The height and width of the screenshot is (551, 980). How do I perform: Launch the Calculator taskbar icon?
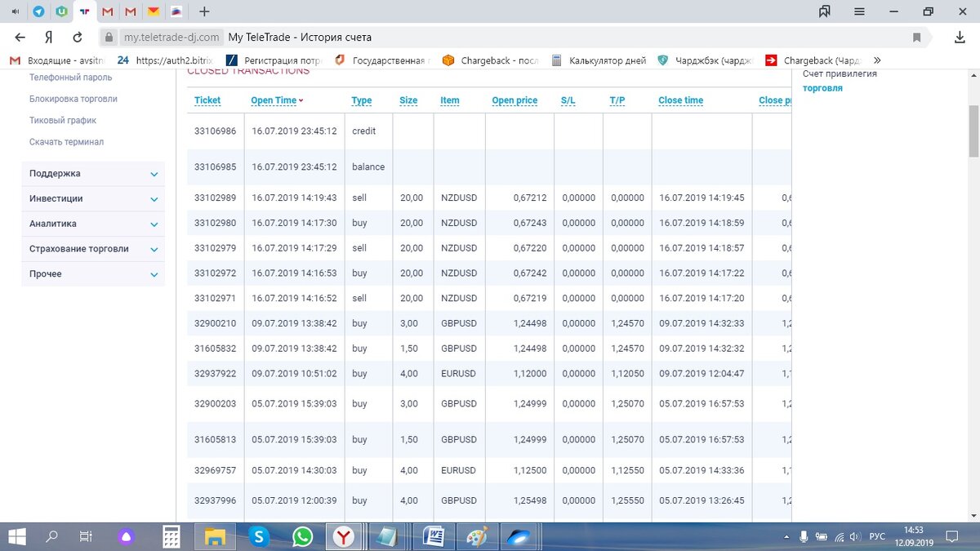171,536
